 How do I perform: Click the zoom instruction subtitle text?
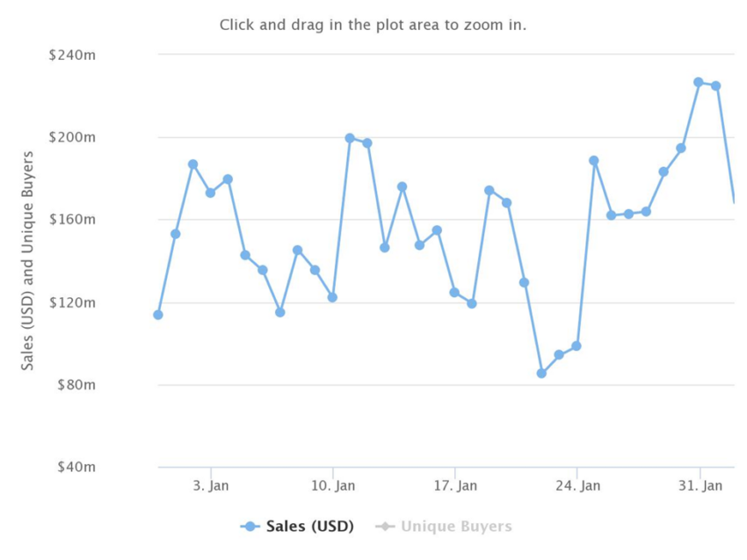(373, 25)
